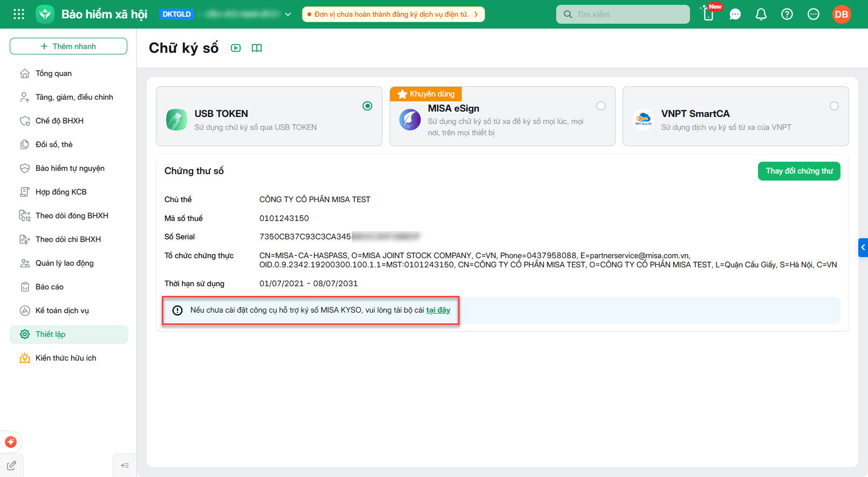
Task: Open the Chữ ký số user manual icon
Action: (x=257, y=48)
